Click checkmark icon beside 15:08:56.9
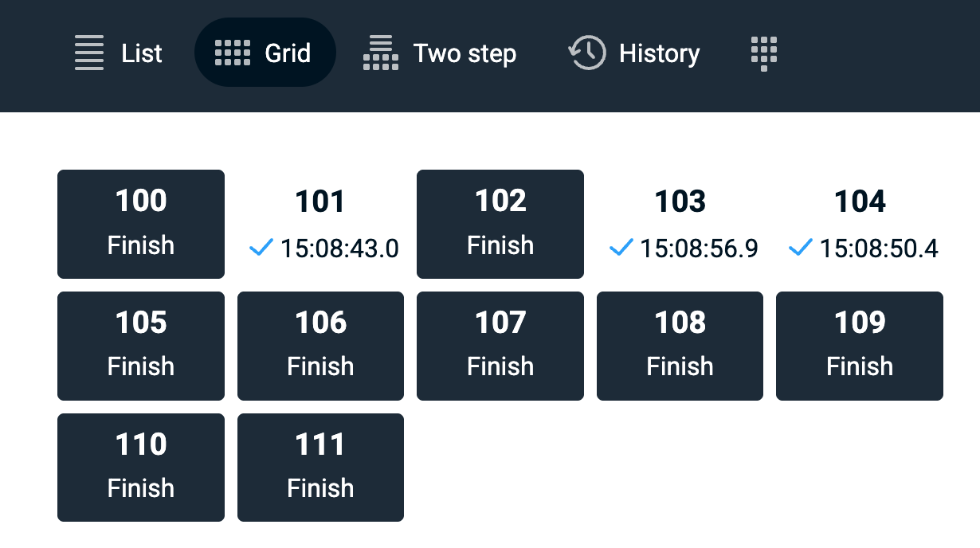The image size is (980, 548). pos(621,249)
